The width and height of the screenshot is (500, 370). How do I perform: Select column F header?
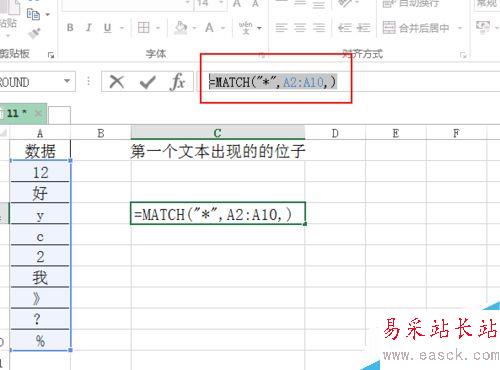(456, 133)
